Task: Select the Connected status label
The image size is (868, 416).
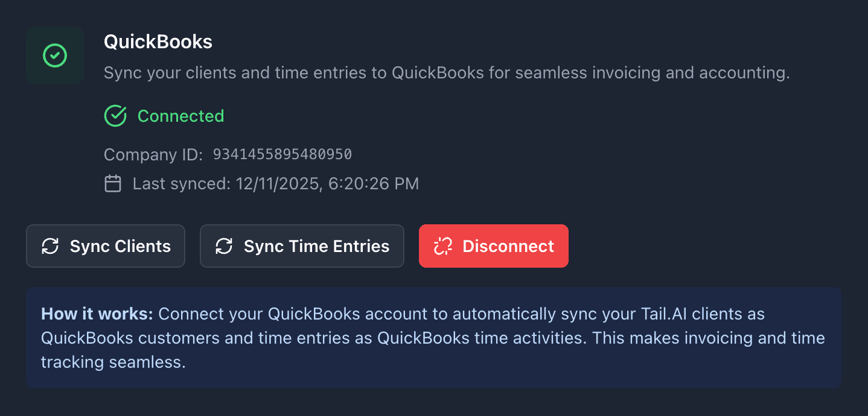Action: click(180, 116)
